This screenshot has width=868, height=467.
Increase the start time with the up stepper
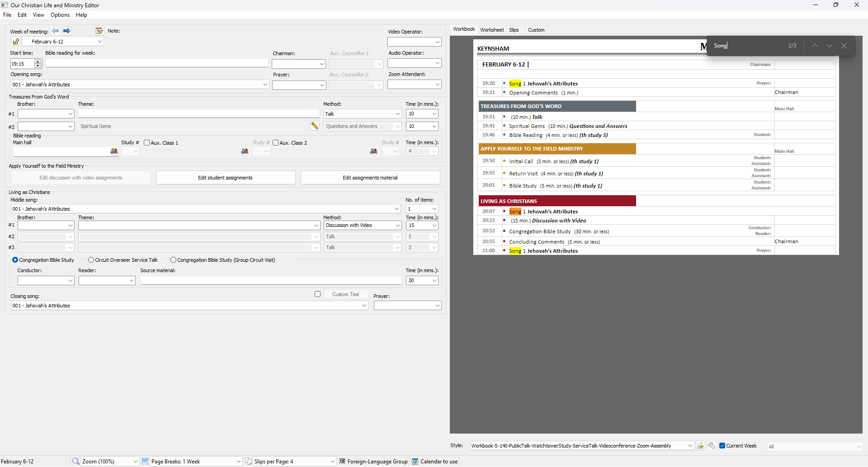[x=38, y=61]
